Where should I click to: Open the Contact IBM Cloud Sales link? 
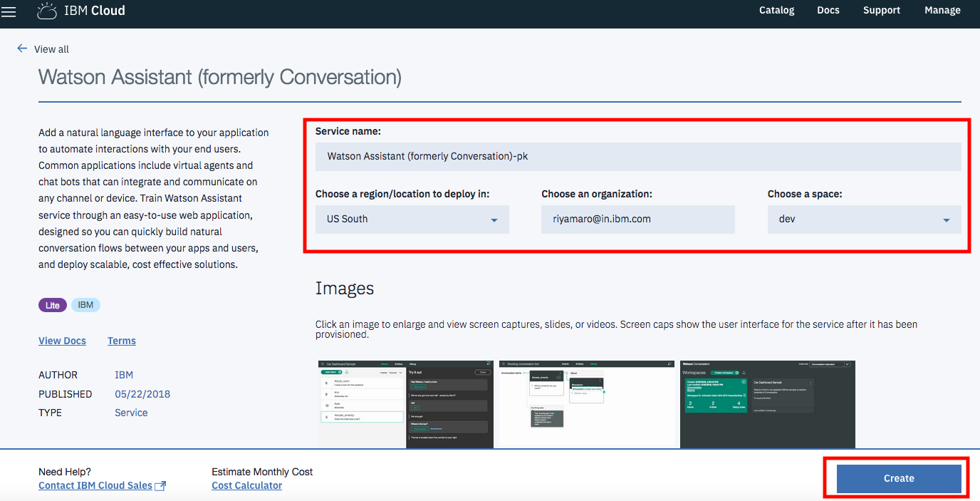pos(95,485)
